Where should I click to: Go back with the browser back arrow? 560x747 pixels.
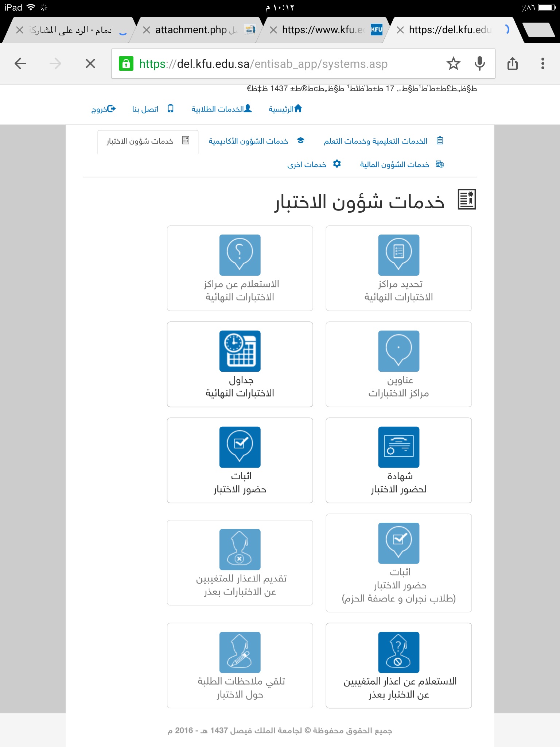[x=20, y=64]
